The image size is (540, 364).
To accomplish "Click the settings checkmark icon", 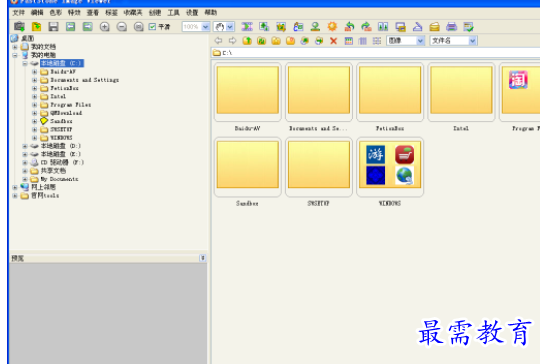I will coord(468,27).
